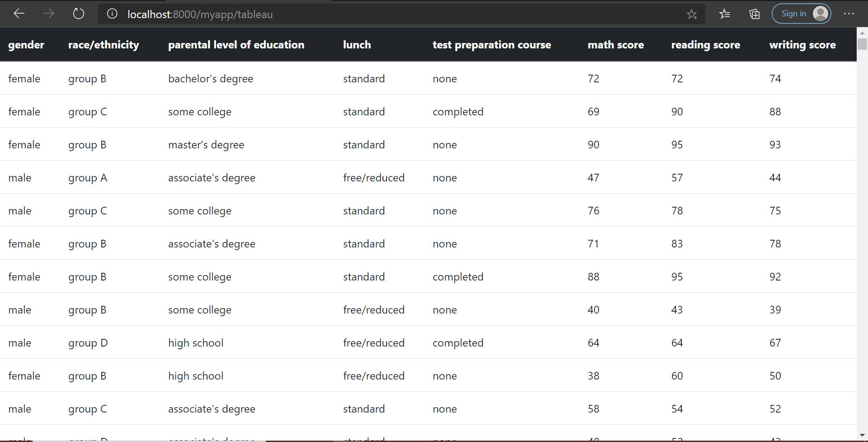The height and width of the screenshot is (442, 868).
Task: Reload the tableau page
Action: tap(78, 14)
